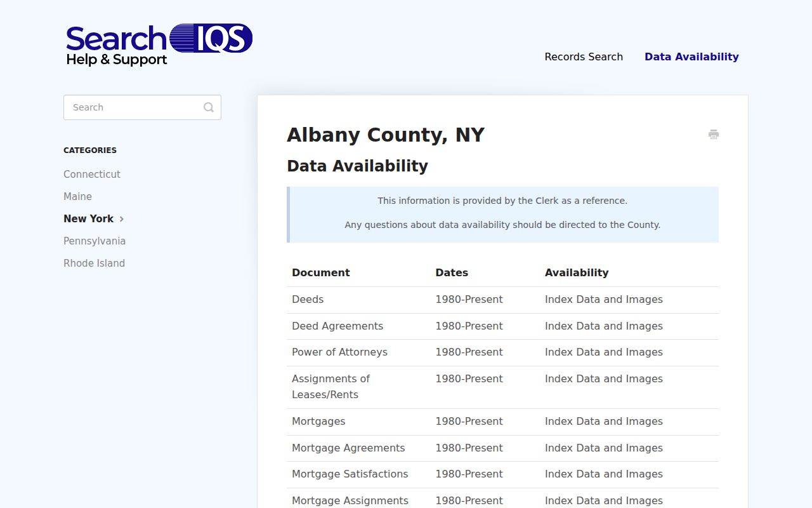Select the Pennsylvania category
The width and height of the screenshot is (812, 508).
click(x=95, y=241)
